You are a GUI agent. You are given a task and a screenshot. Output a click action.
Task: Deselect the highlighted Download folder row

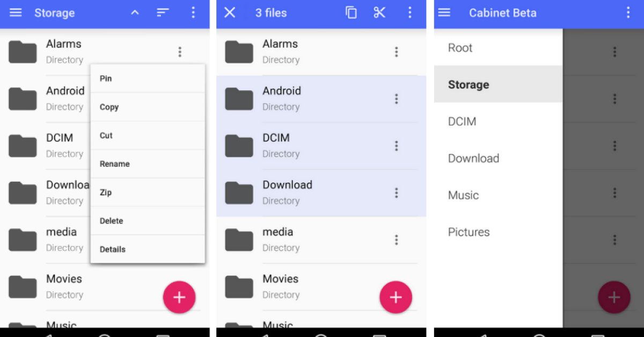click(311, 193)
